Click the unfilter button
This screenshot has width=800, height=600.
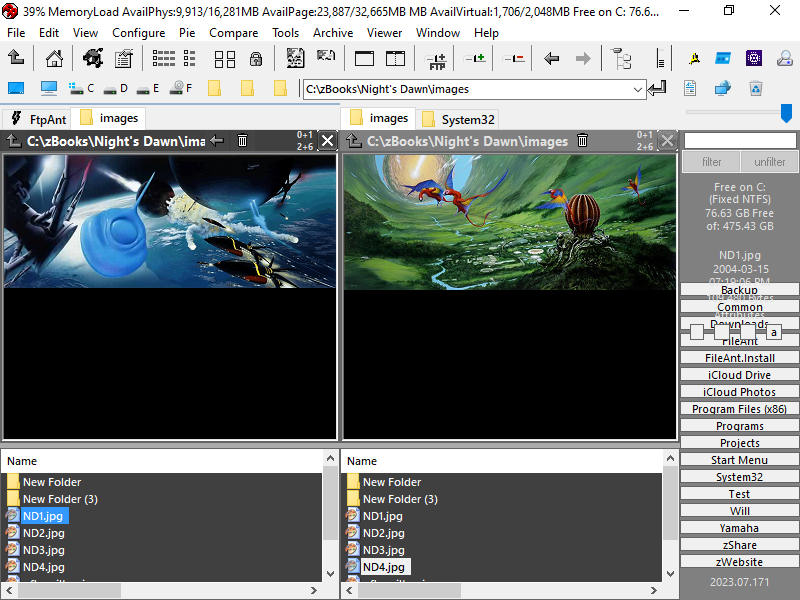(x=769, y=162)
